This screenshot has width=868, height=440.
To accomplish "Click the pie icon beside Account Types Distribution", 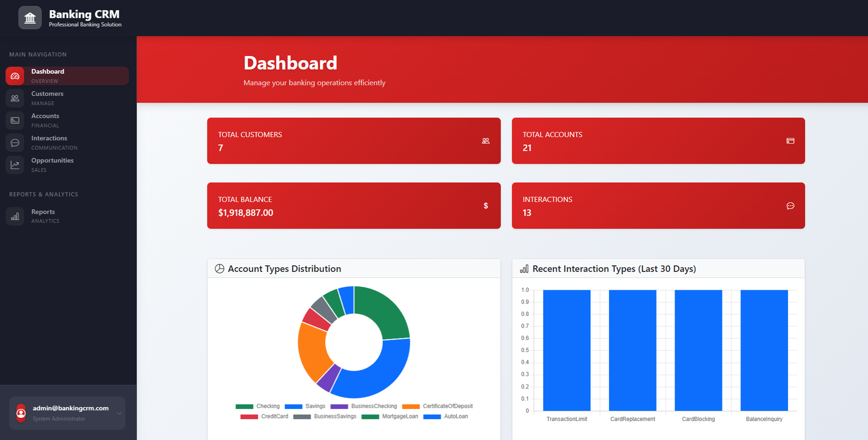I will click(x=219, y=268).
